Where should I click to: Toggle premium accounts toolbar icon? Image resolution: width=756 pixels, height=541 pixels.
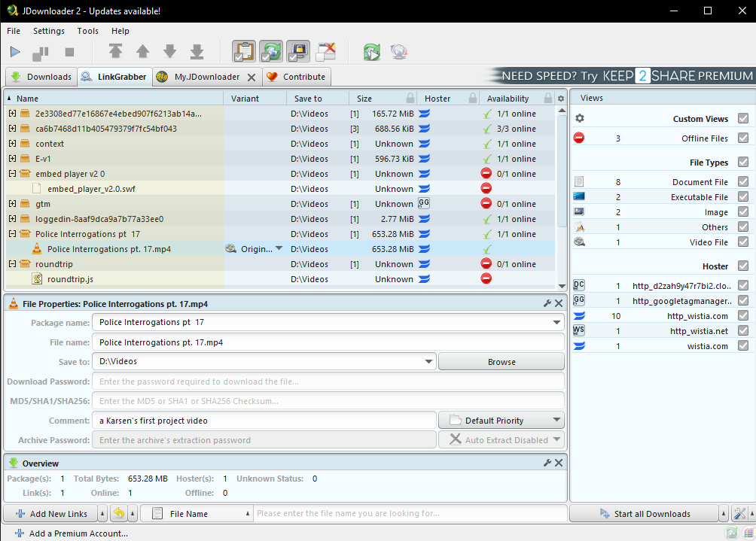[298, 51]
